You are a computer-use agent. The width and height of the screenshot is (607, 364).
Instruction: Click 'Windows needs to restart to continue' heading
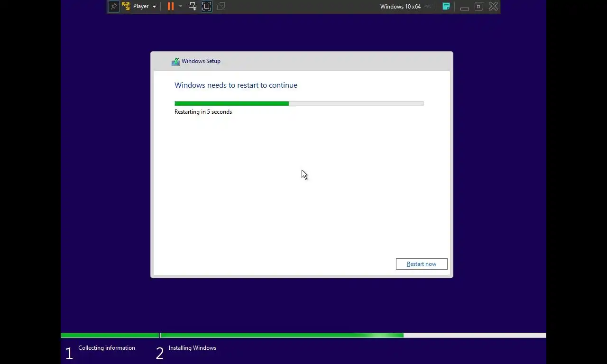236,85
